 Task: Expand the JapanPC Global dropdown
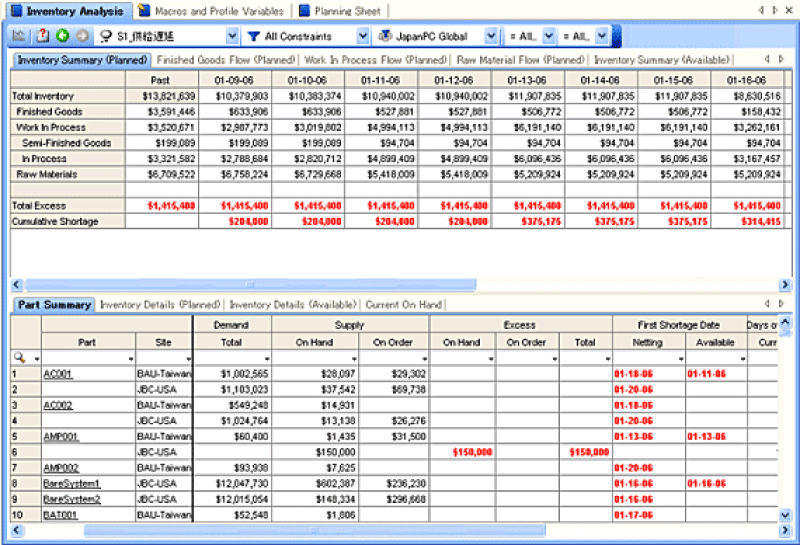tap(491, 36)
